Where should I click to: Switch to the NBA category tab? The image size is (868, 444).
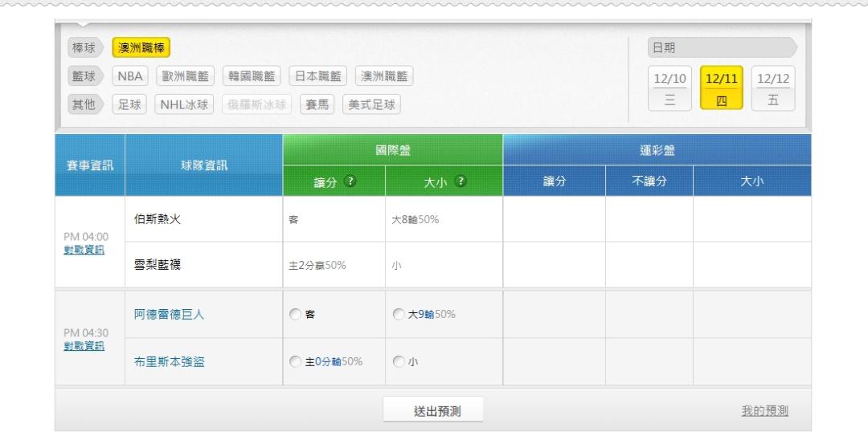(x=129, y=76)
